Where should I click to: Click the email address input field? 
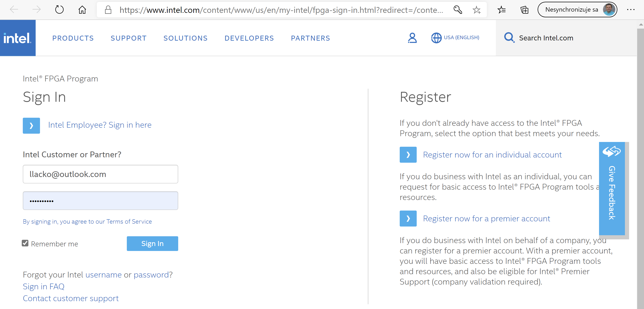[x=100, y=174]
